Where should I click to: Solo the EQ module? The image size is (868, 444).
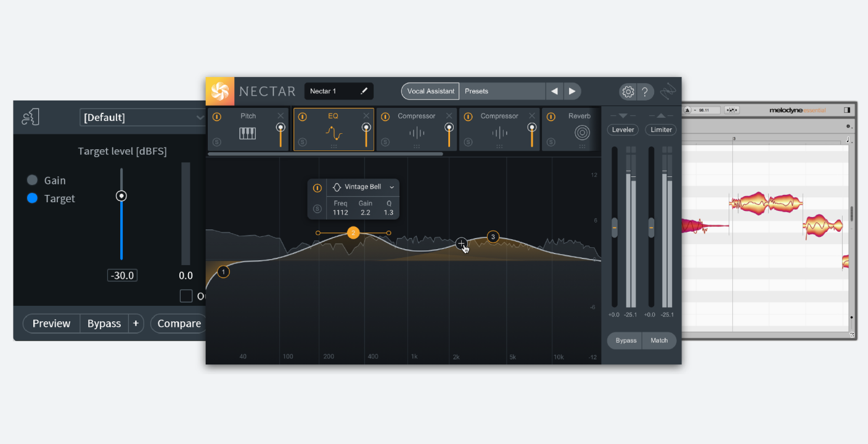(x=303, y=142)
